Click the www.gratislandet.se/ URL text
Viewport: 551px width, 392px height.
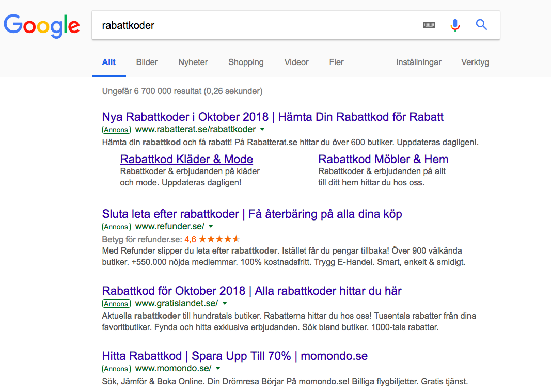(177, 303)
